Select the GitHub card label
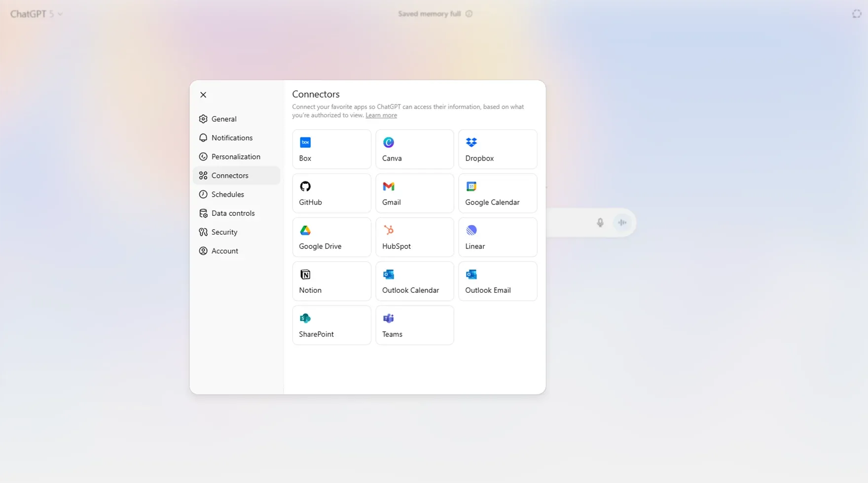Image resolution: width=868 pixels, height=483 pixels. coord(310,202)
